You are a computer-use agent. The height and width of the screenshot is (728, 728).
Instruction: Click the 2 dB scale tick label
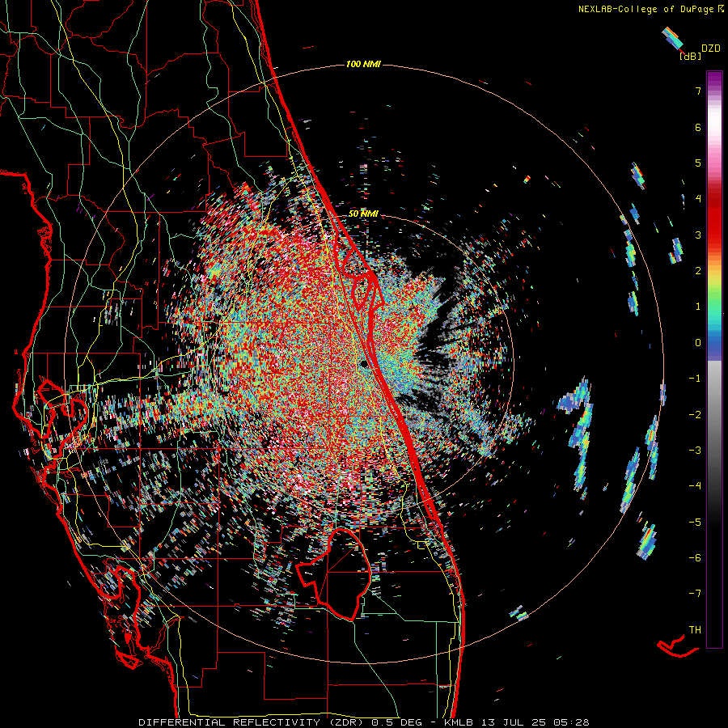coord(698,271)
